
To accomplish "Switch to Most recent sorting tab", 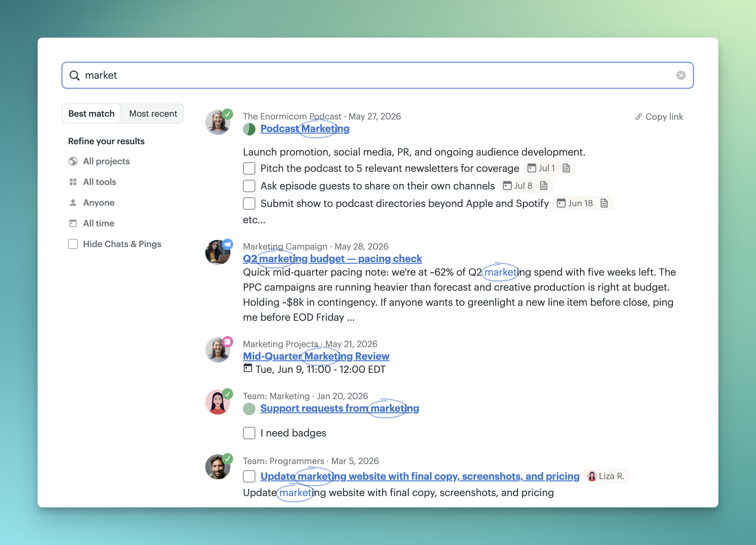I will [153, 114].
